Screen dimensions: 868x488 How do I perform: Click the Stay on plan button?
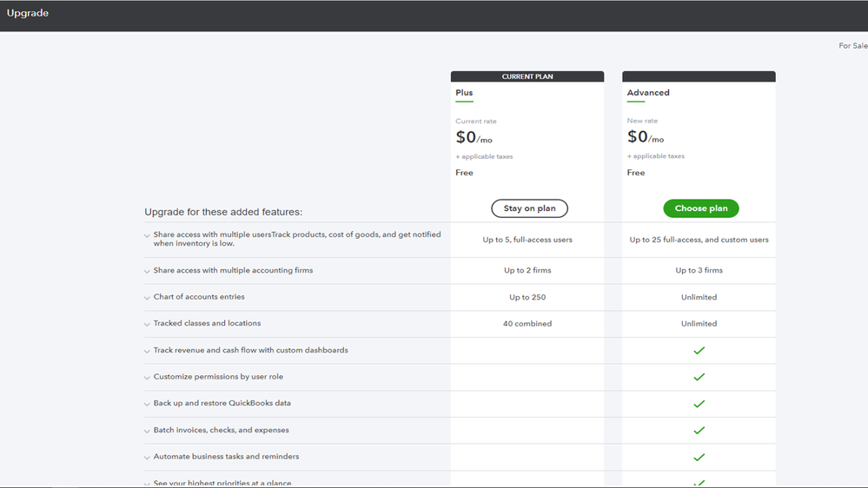(x=529, y=208)
